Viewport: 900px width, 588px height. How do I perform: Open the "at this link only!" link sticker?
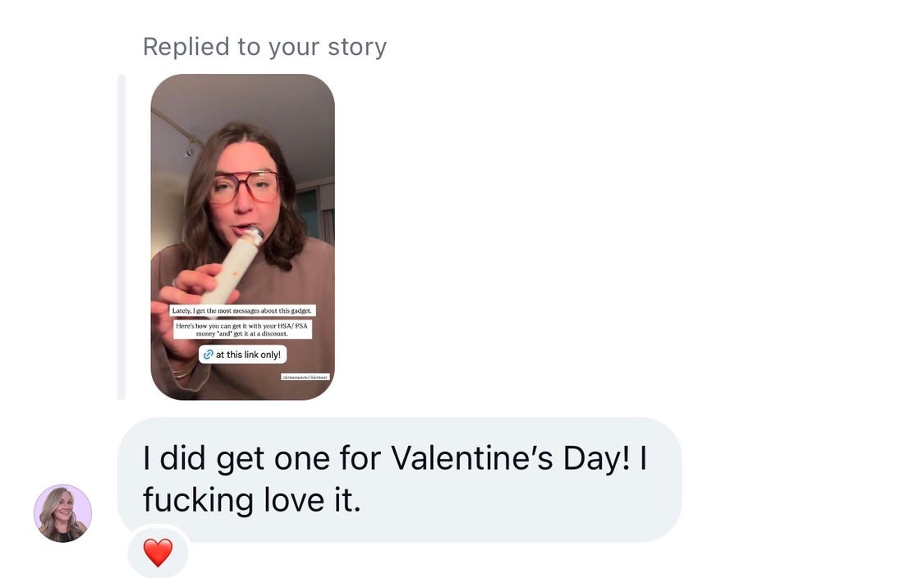coord(243,355)
